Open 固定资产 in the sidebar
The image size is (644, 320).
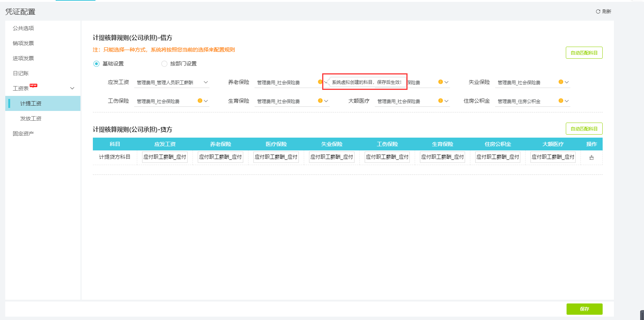point(23,133)
